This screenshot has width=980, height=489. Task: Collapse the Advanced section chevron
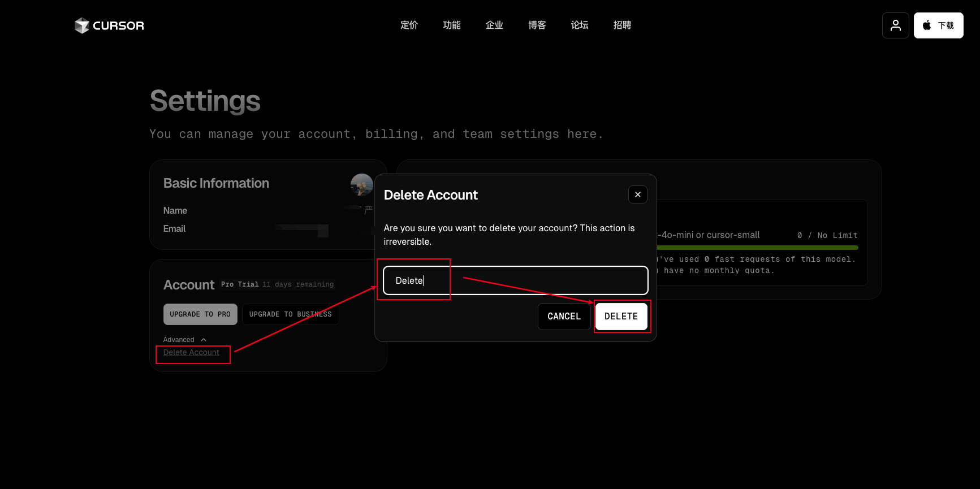204,340
